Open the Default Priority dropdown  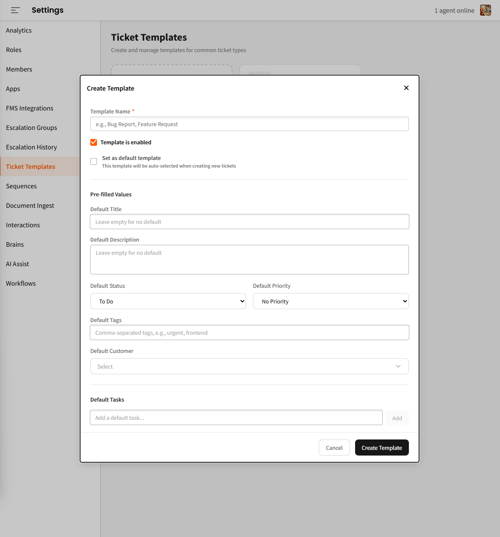(x=331, y=301)
